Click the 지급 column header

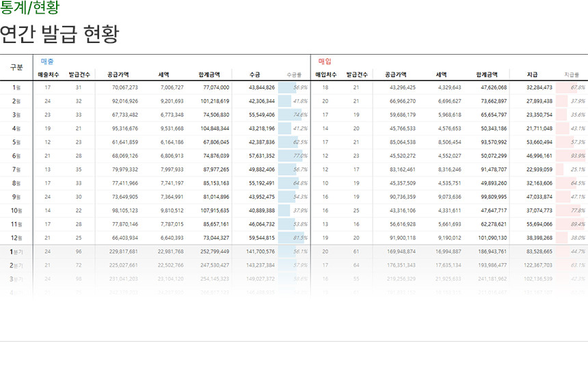532,74
